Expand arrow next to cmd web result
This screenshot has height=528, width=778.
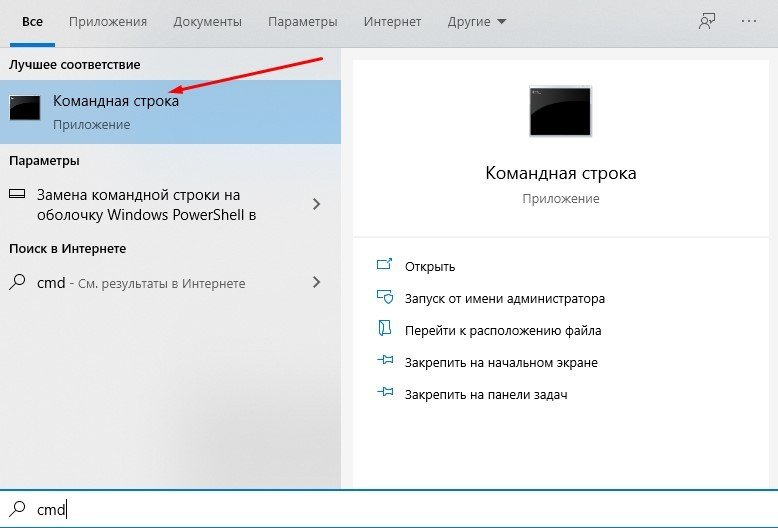317,282
